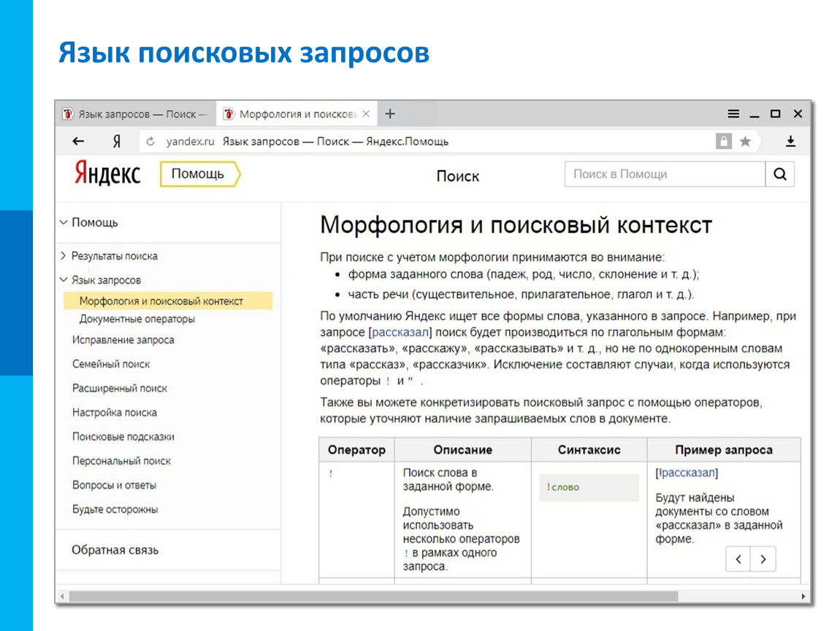Click the Яндекс logo
Image resolution: width=840 pixels, height=631 pixels.
pyautogui.click(x=107, y=173)
